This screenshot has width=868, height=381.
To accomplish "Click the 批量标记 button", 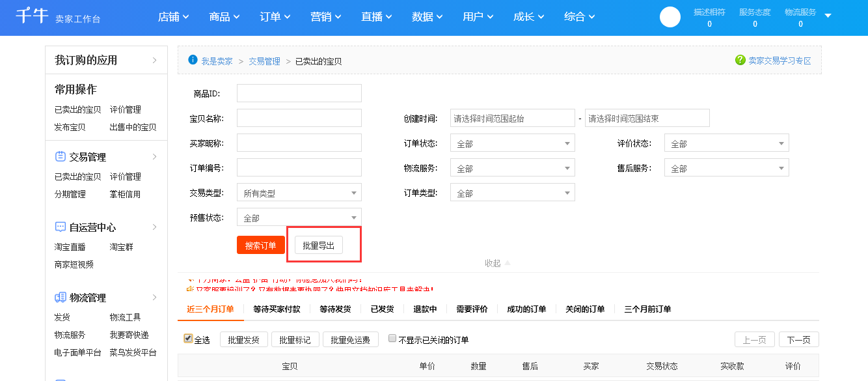I will pos(295,339).
